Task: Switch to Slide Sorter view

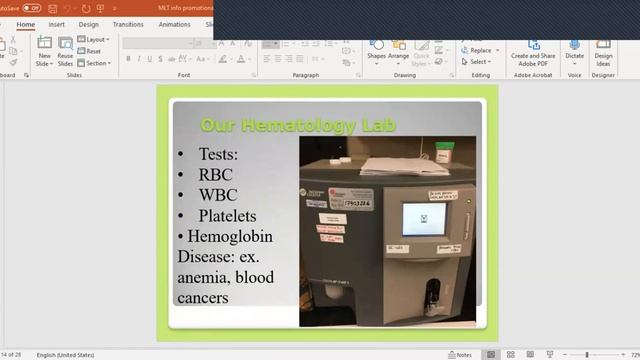Action: point(511,355)
